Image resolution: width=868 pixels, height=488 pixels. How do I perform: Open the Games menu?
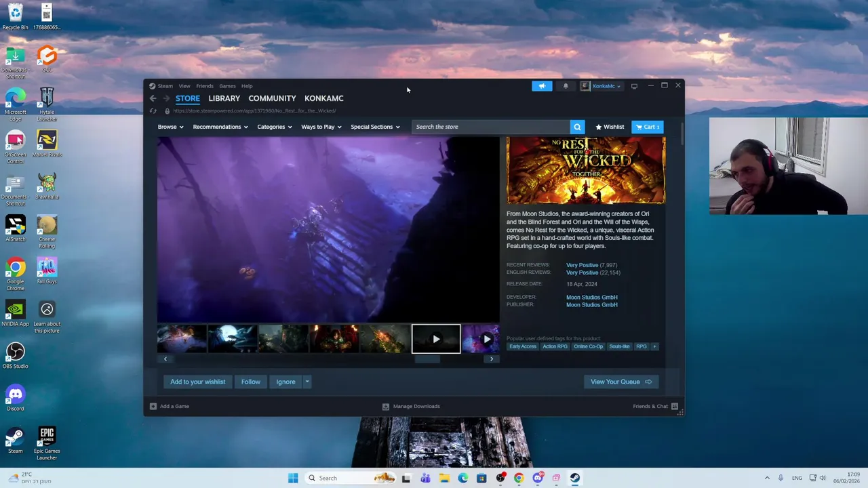pos(227,86)
